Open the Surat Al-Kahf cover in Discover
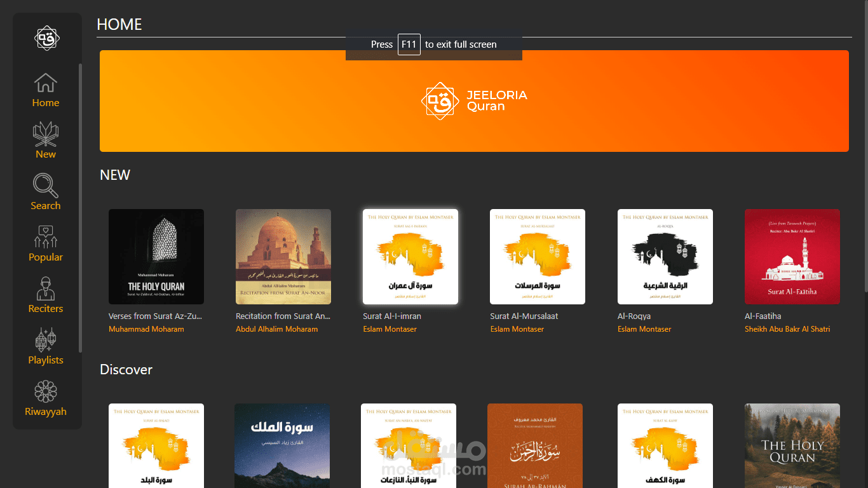 click(665, 445)
